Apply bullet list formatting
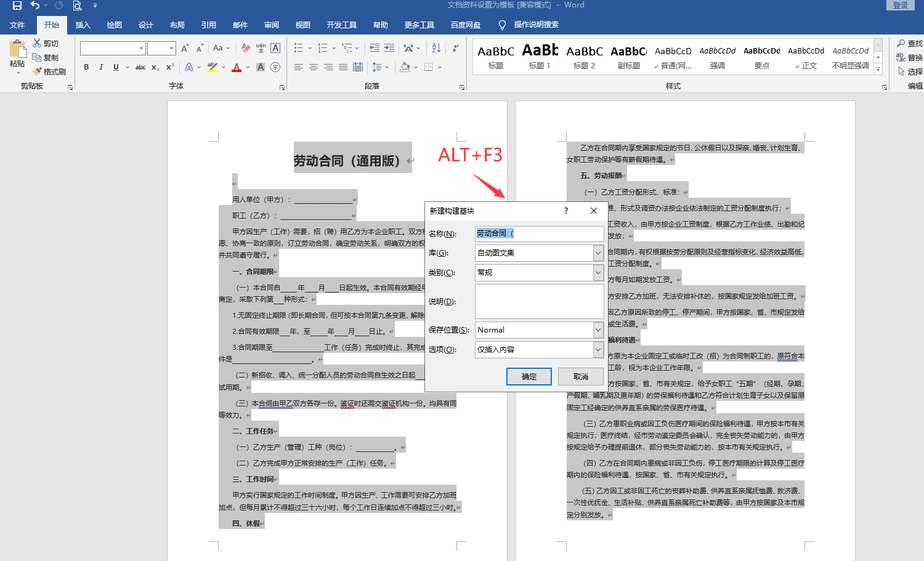This screenshot has height=561, width=924. 299,48
